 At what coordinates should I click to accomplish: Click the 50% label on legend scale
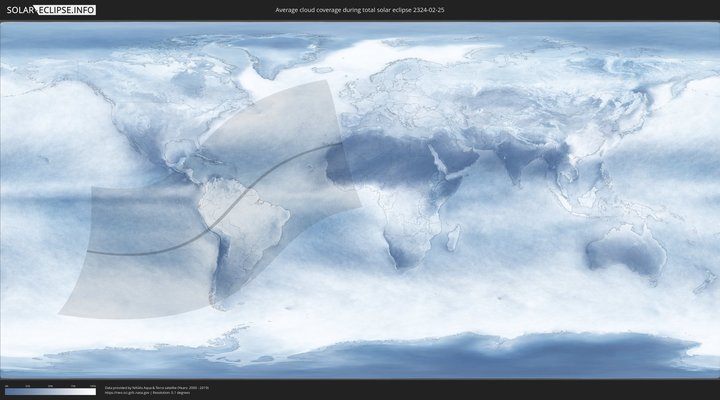coord(50,386)
